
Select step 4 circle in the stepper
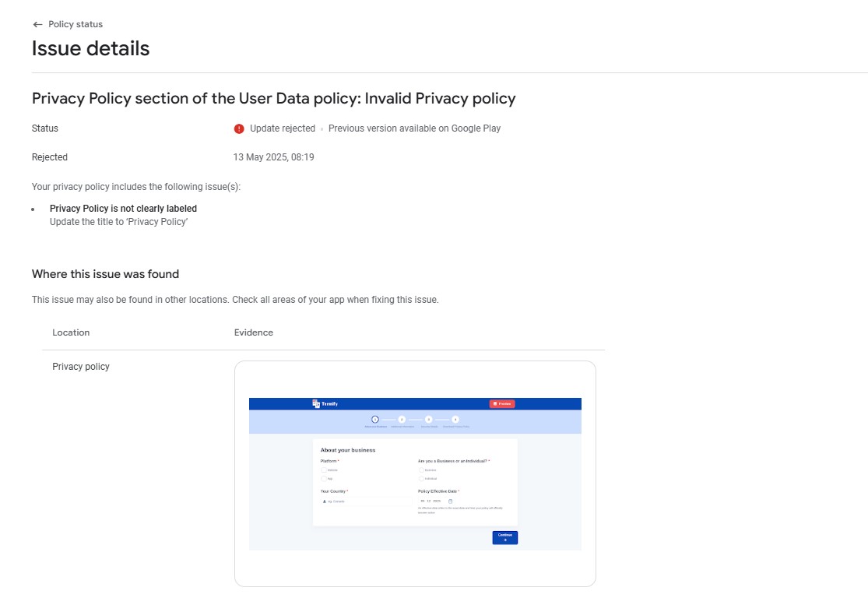point(455,420)
